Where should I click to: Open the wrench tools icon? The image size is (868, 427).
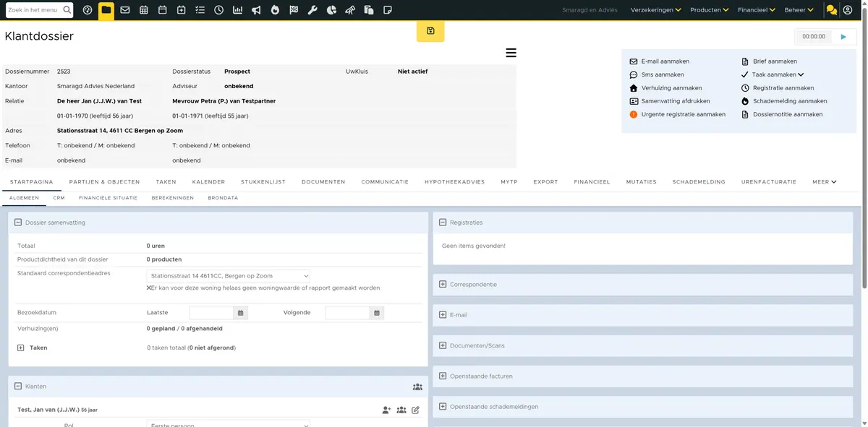click(x=312, y=10)
